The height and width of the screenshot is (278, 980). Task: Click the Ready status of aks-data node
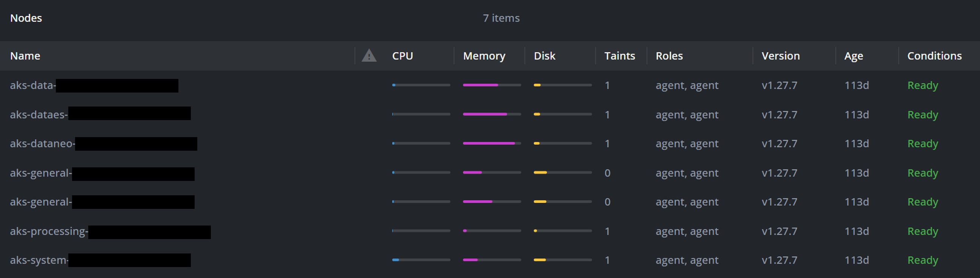tap(923, 85)
